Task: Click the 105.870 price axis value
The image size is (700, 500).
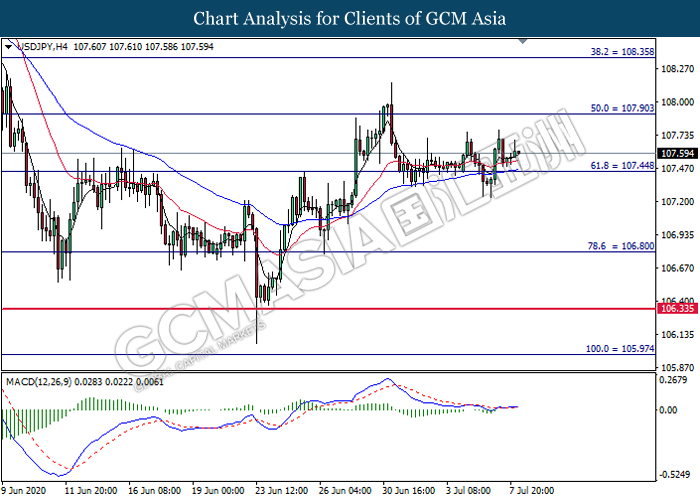Action: 677,368
